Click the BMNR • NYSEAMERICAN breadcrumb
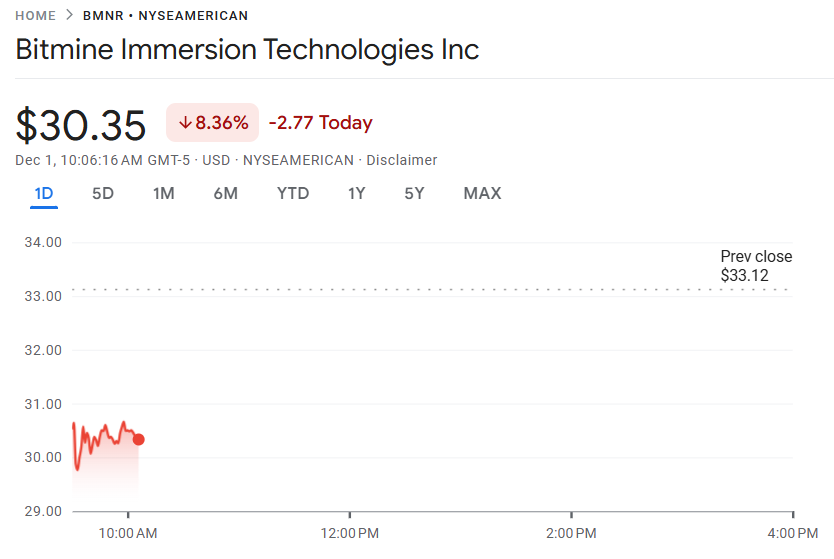 tap(165, 16)
